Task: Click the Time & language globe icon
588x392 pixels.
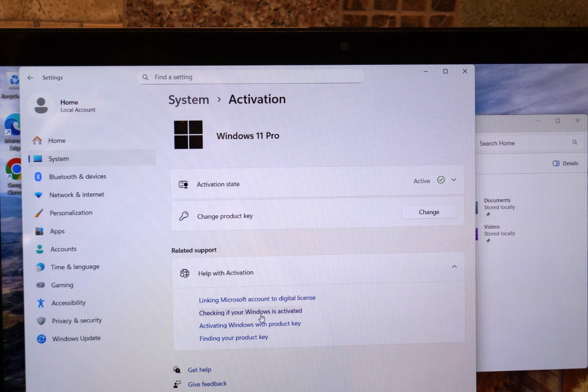Action: click(x=40, y=267)
